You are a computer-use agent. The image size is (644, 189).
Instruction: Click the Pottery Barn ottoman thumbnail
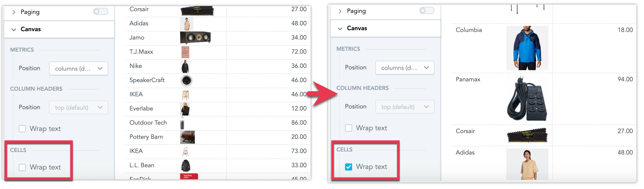click(x=187, y=137)
